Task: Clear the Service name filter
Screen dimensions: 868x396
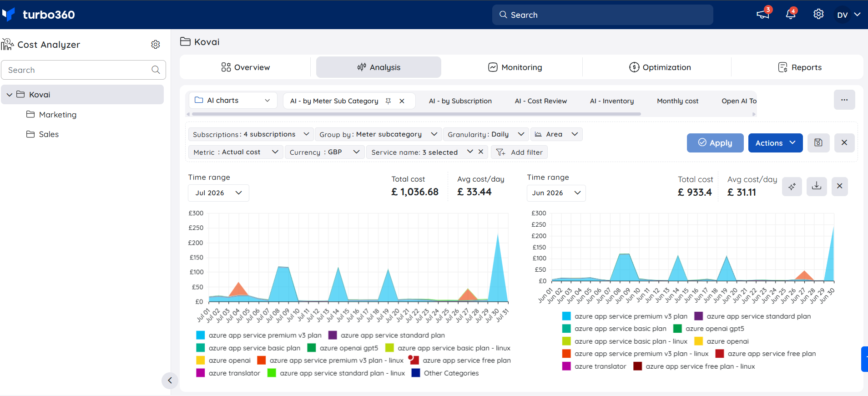Action: tap(481, 152)
